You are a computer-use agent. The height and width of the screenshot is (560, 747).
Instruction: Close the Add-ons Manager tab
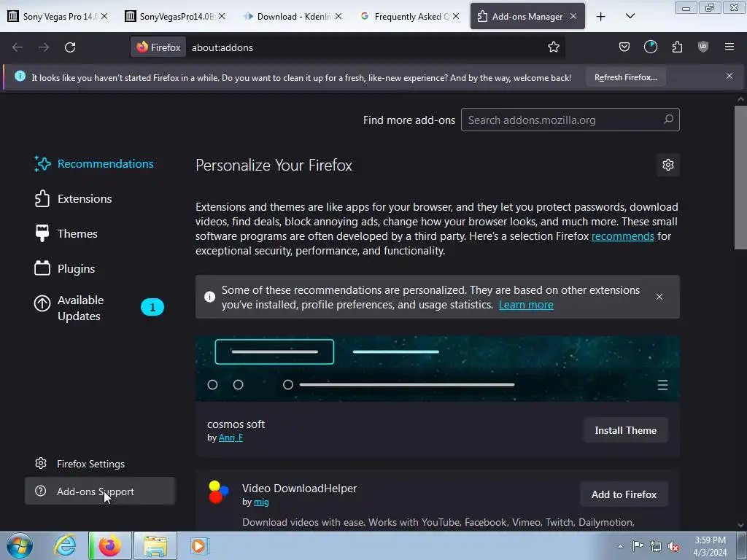tap(573, 16)
